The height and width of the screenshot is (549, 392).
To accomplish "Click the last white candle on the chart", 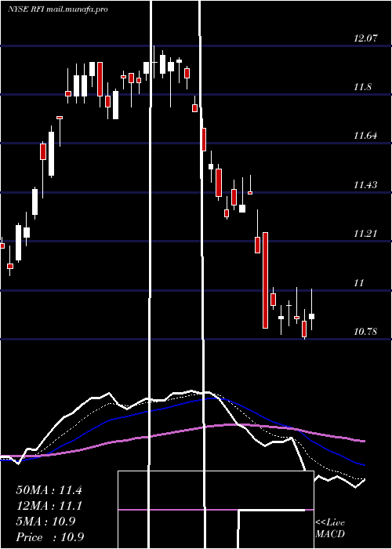I will [x=311, y=317].
